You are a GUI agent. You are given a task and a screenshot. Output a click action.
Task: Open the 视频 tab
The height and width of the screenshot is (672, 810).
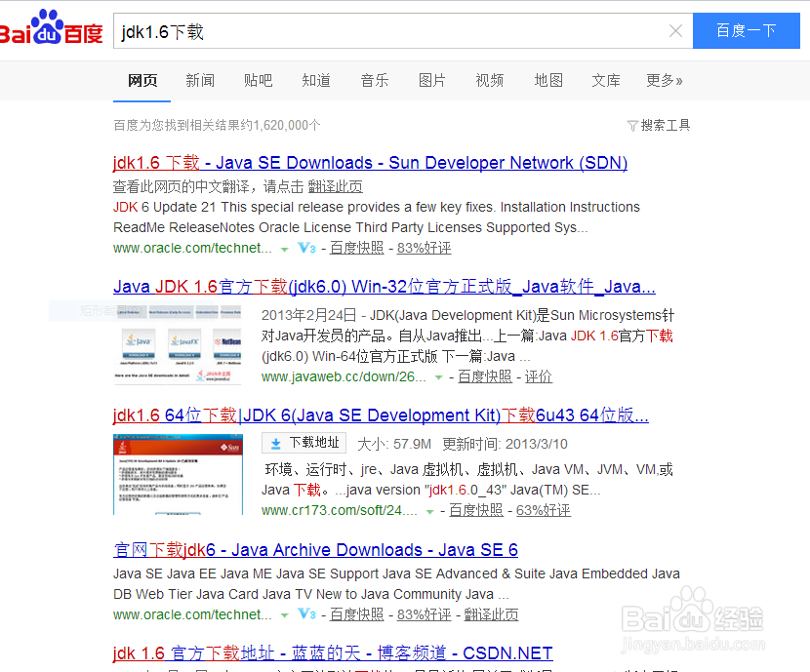(x=489, y=81)
